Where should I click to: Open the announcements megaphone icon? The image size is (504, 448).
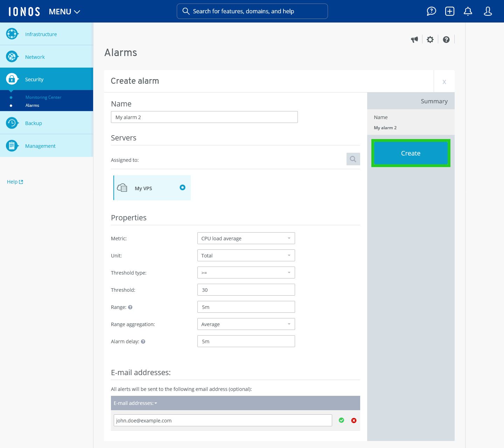pos(414,39)
